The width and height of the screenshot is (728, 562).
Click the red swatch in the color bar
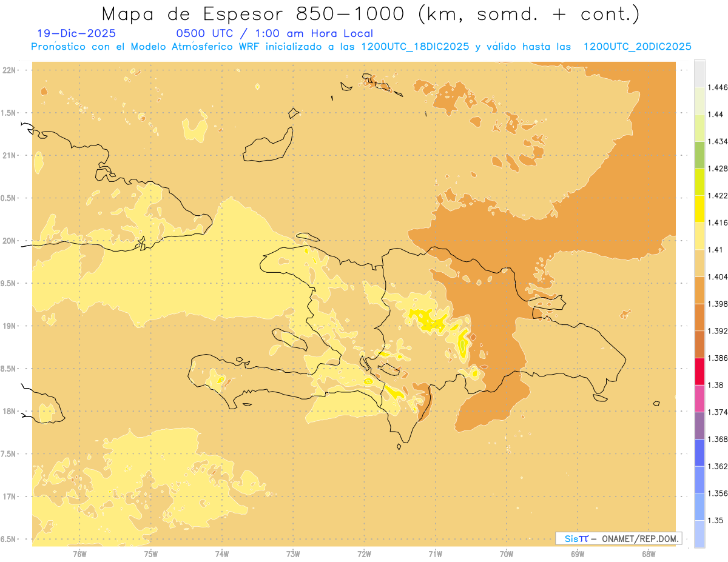(699, 372)
